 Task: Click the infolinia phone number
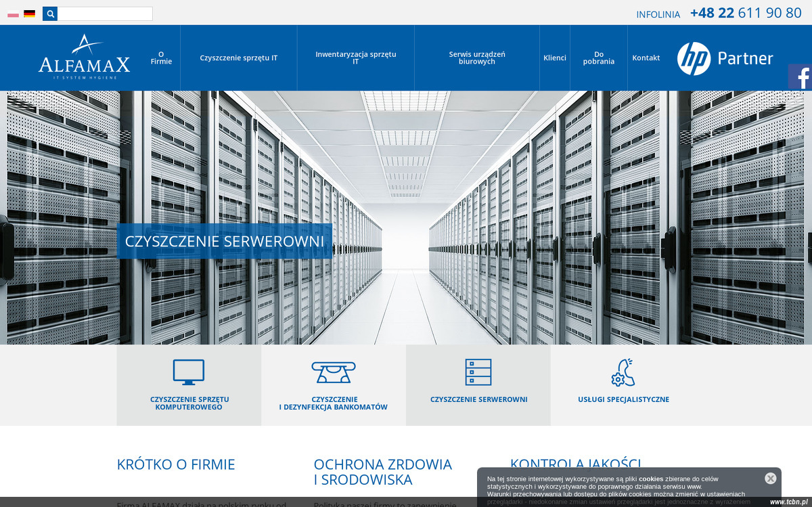click(x=746, y=13)
